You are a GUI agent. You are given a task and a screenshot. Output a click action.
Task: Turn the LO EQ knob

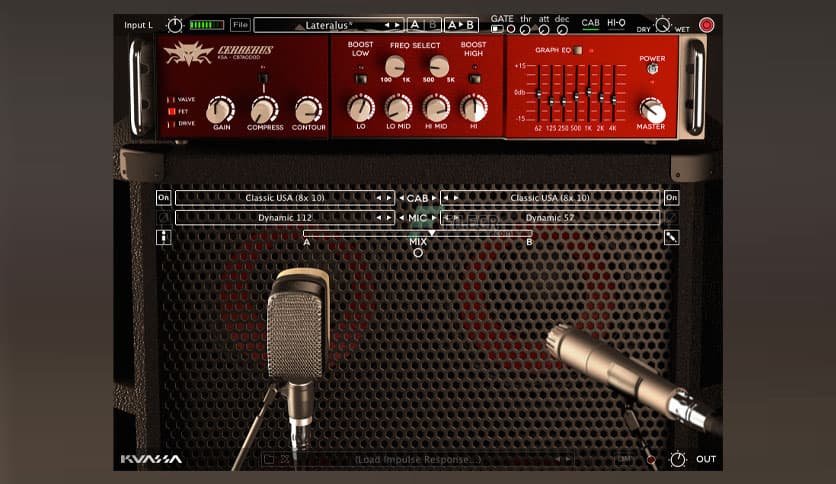point(361,108)
